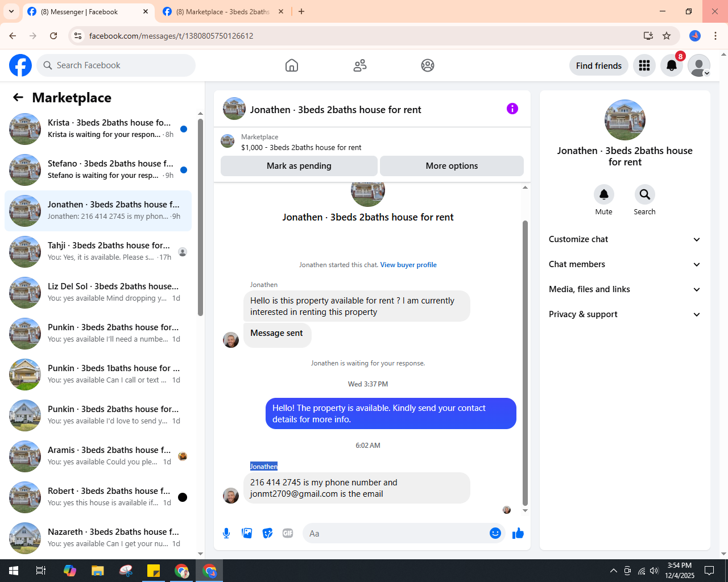Open the emoji picker in message box

(495, 533)
